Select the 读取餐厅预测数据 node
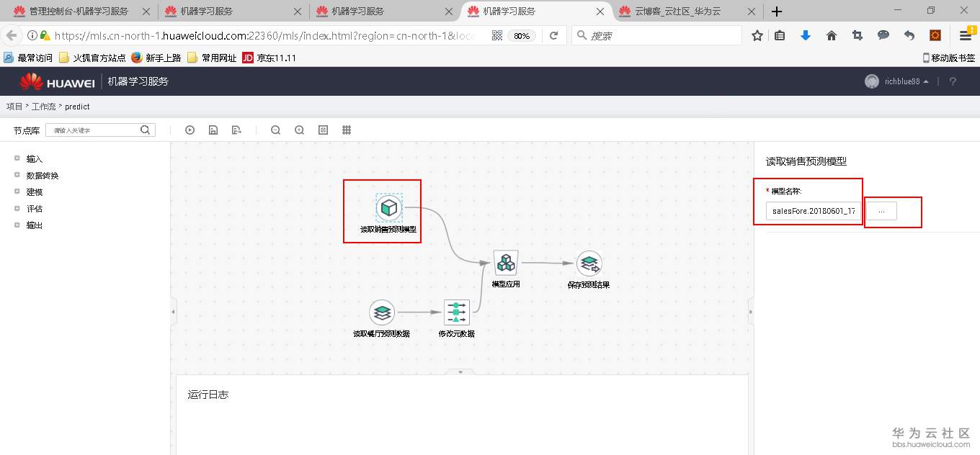 tap(382, 312)
